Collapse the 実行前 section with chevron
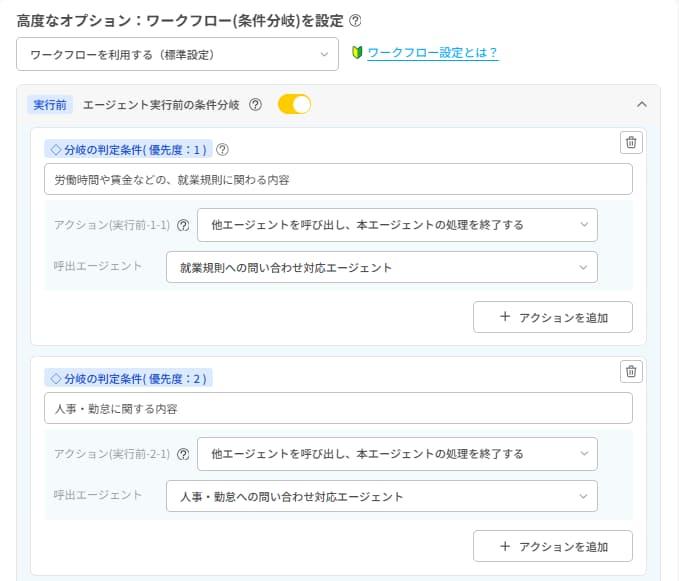Image resolution: width=679 pixels, height=581 pixels. 642,104
